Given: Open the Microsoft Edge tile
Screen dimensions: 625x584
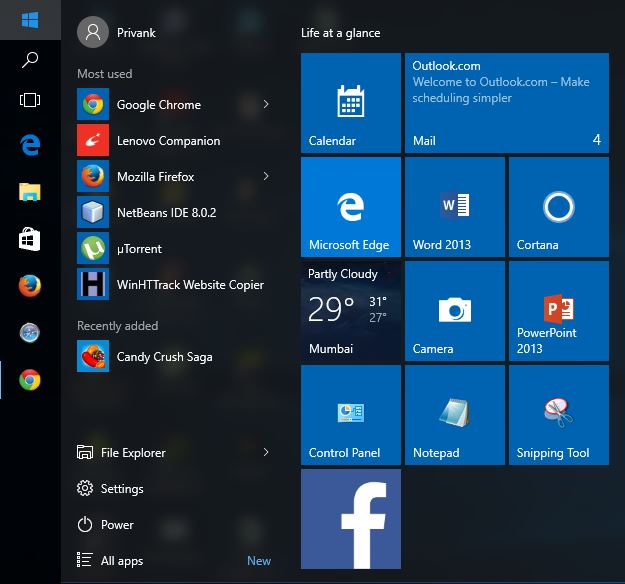Looking at the screenshot, I should 351,207.
